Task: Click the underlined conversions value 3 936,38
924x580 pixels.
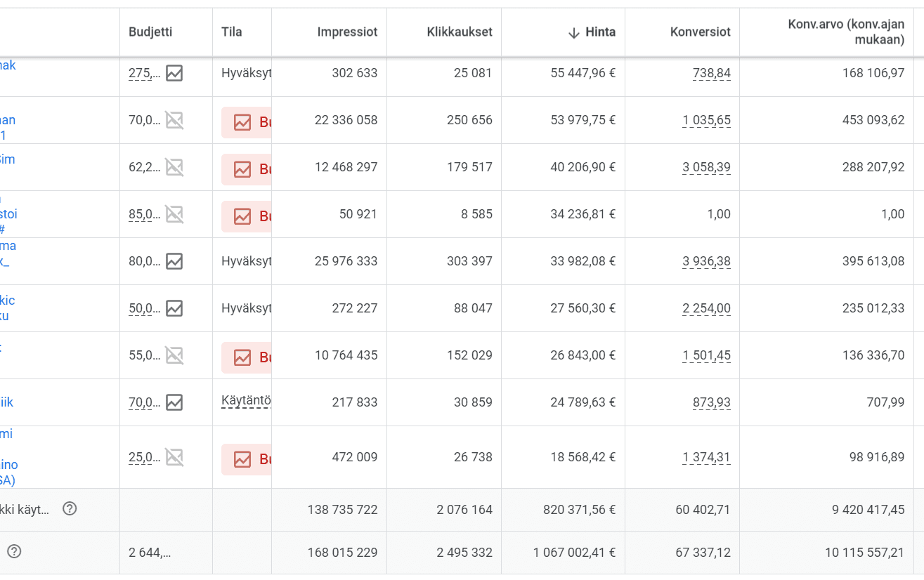Action: click(706, 261)
